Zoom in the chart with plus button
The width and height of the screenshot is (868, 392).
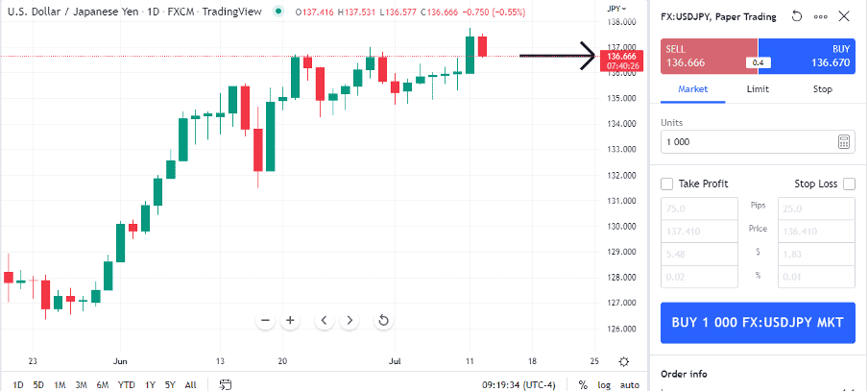pyautogui.click(x=288, y=320)
